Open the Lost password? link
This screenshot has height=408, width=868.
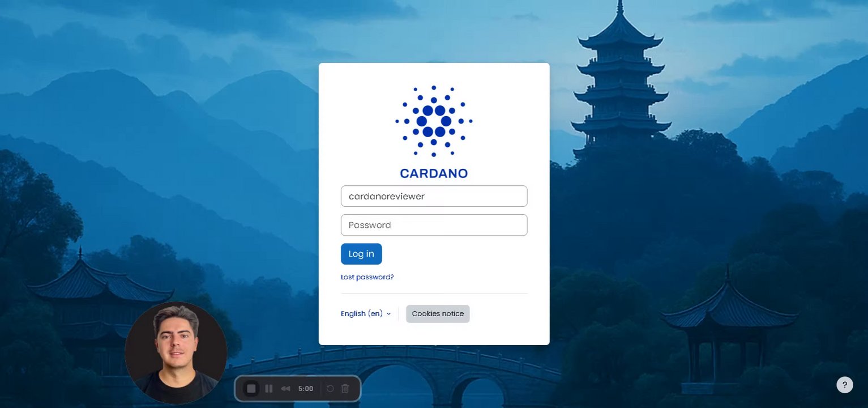tap(367, 277)
